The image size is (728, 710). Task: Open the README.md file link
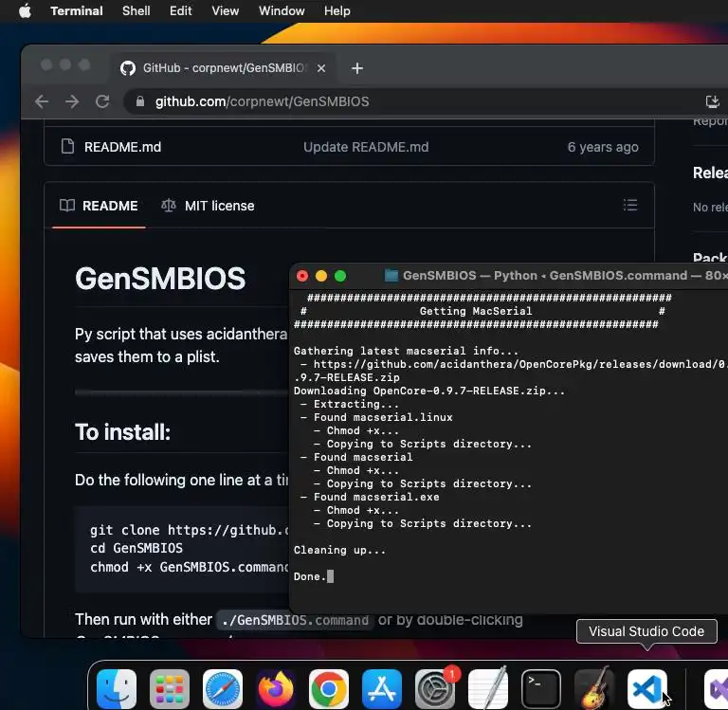[x=122, y=147]
